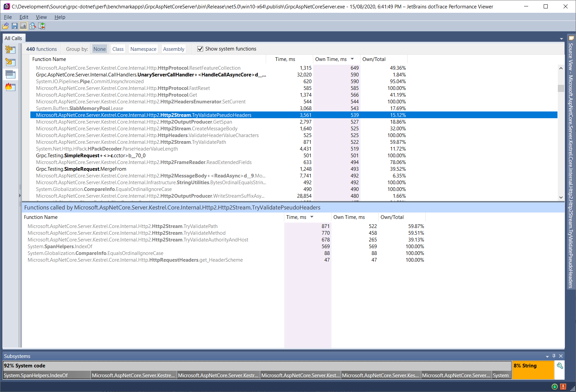Screen dimensions: 576x392
Task: Close the Subsystems panel
Action: click(x=561, y=356)
